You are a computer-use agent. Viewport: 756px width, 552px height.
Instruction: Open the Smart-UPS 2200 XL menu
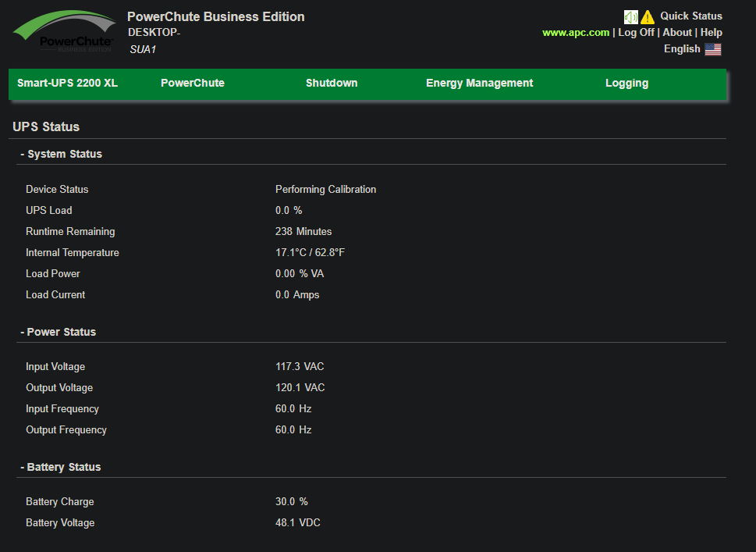click(67, 83)
